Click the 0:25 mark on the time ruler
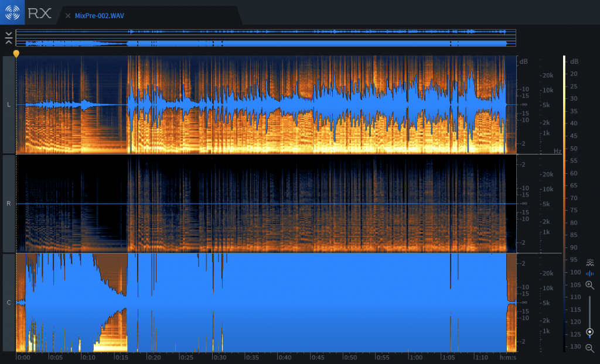Image resolution: width=600 pixels, height=364 pixels. pyautogui.click(x=187, y=358)
